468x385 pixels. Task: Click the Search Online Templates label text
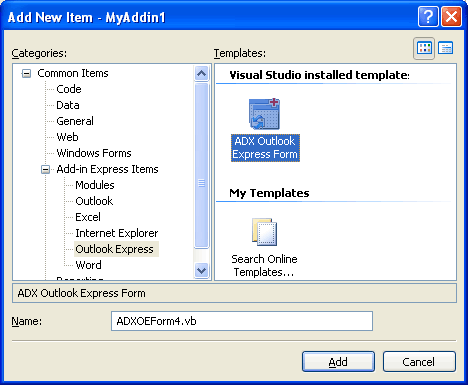(x=264, y=266)
